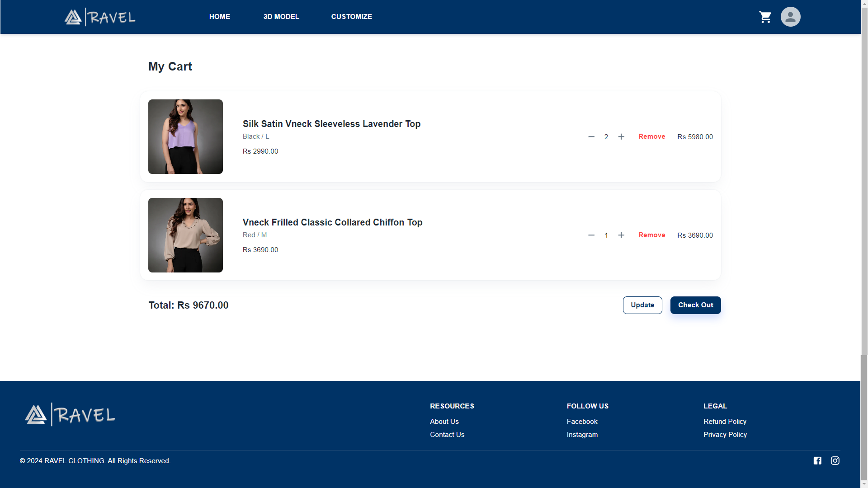This screenshot has width=868, height=488.
Task: Open Instagram via the bottom-right icon
Action: click(x=835, y=460)
